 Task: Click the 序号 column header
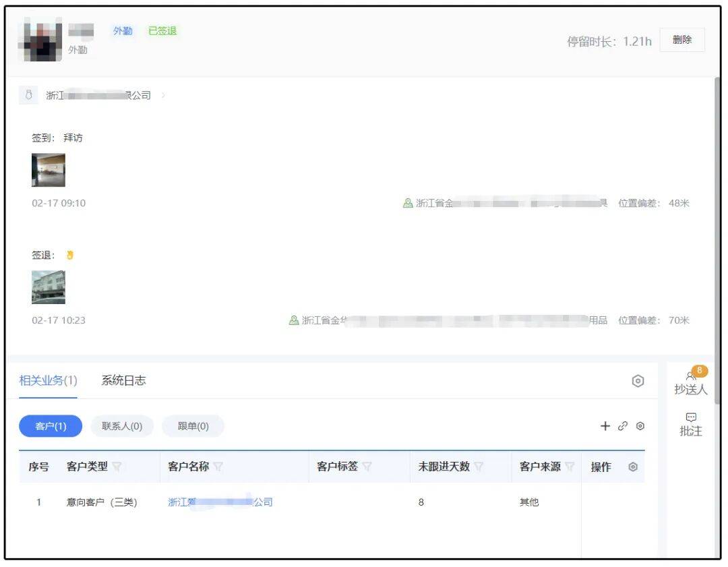[38, 467]
